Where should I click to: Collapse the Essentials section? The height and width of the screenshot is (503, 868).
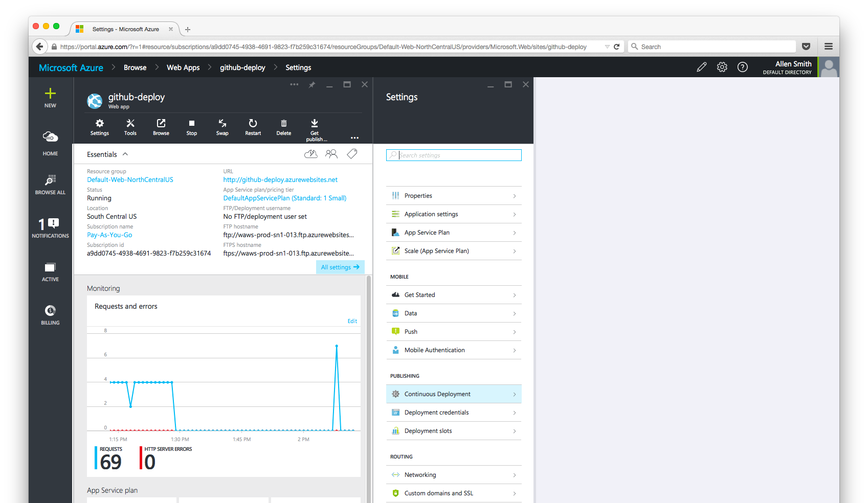coord(125,154)
